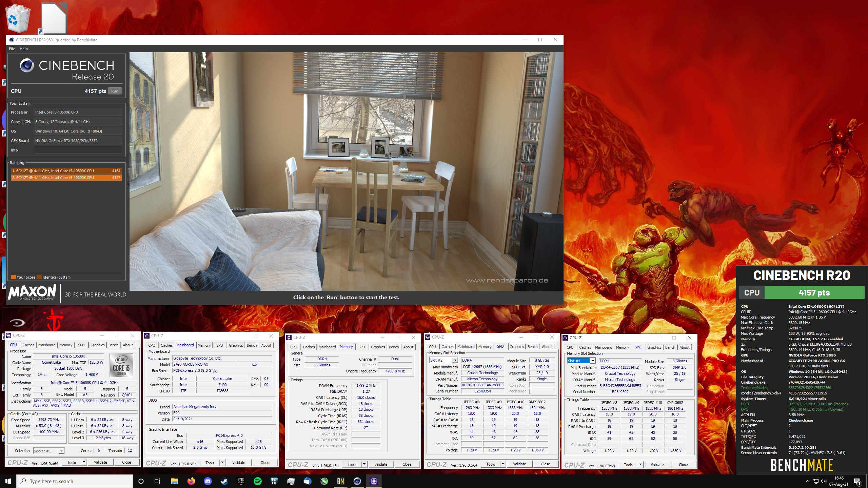Open Memory tab in CPU-Z Slot #4 window
The width and height of the screenshot is (868, 488).
pos(622,347)
